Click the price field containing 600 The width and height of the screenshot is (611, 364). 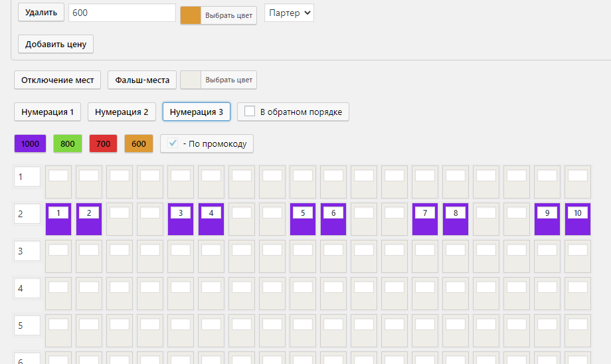pyautogui.click(x=122, y=13)
